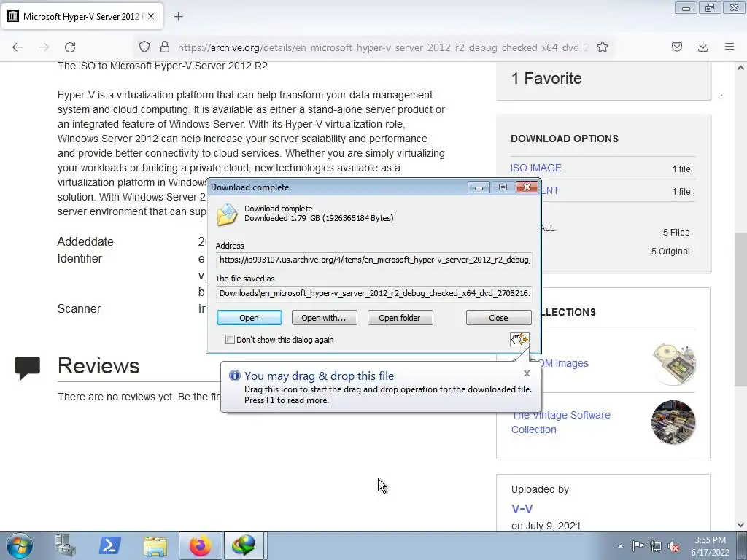Click page scrollbar down arrow

(x=741, y=525)
